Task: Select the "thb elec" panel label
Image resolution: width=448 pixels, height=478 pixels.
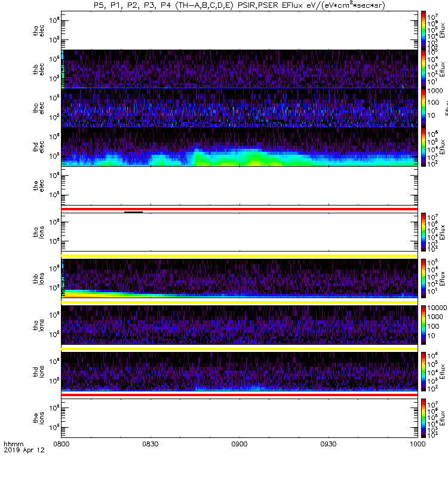Action: coord(39,69)
